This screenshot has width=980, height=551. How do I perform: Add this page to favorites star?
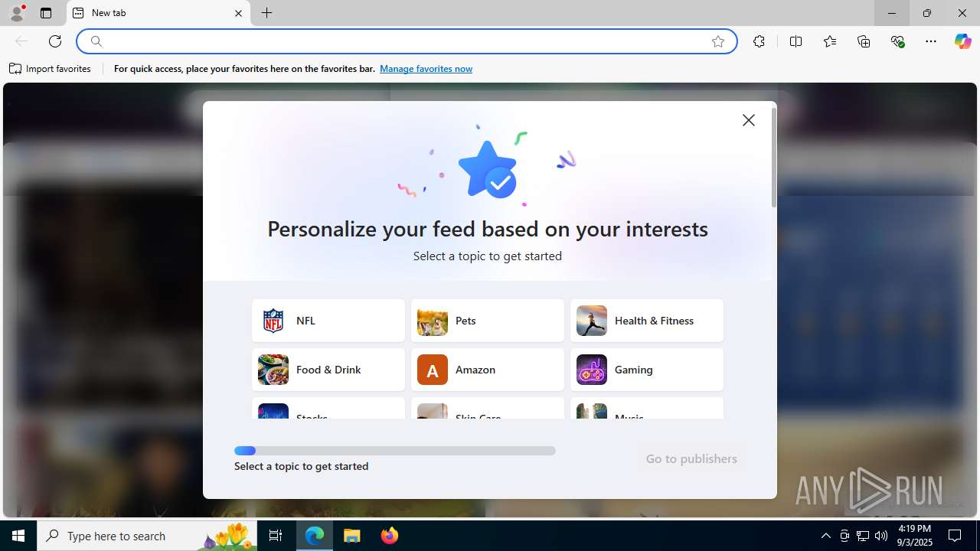coord(717,41)
